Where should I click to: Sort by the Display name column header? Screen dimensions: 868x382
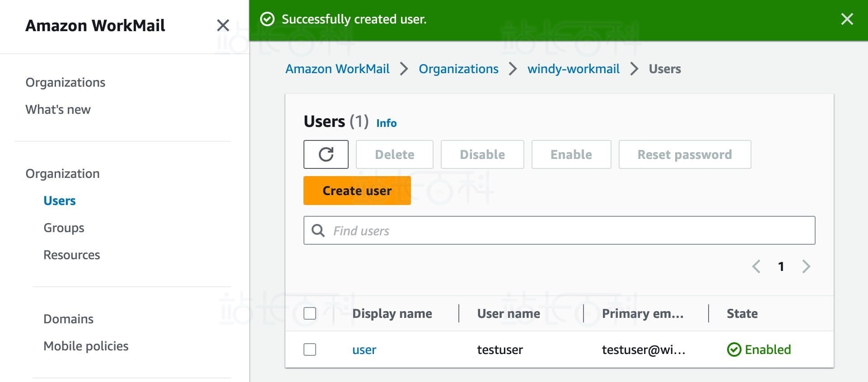[392, 313]
